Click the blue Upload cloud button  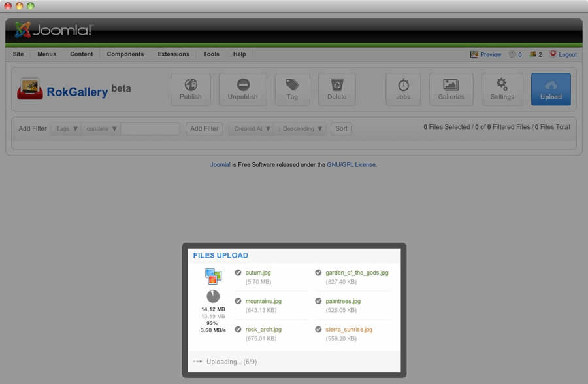coord(551,89)
